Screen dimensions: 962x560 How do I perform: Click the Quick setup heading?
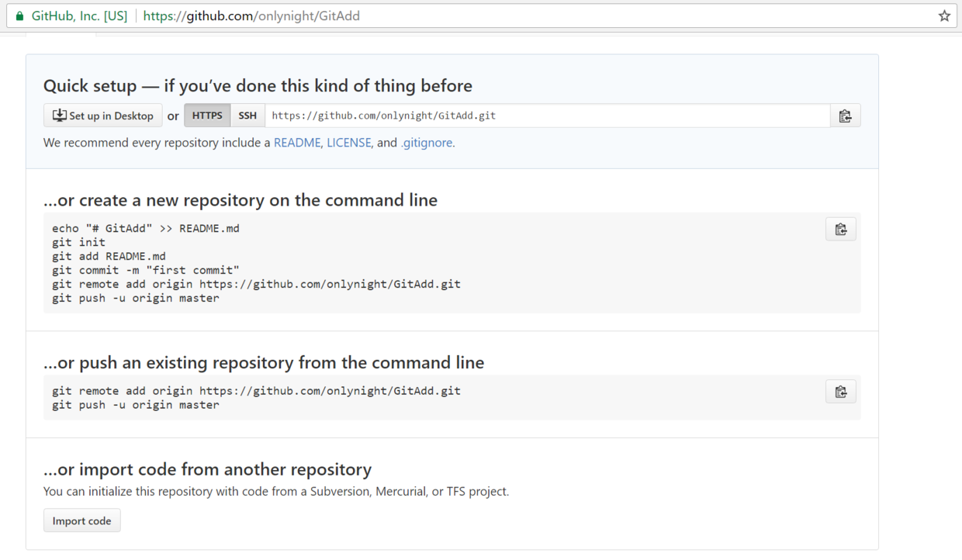pos(258,86)
